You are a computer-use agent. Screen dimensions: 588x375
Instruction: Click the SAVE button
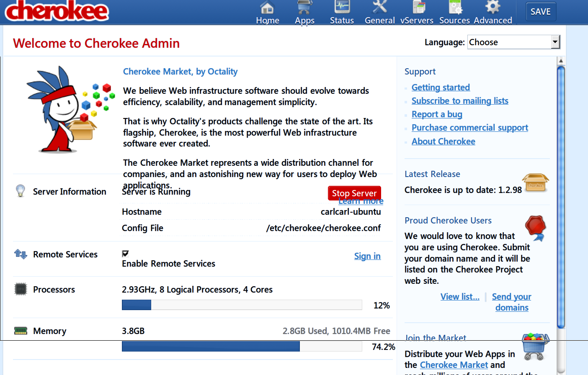[541, 12]
